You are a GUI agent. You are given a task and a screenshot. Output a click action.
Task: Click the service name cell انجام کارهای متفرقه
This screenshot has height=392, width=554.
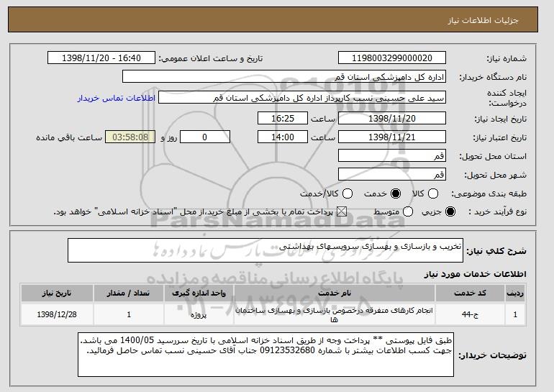click(x=335, y=314)
